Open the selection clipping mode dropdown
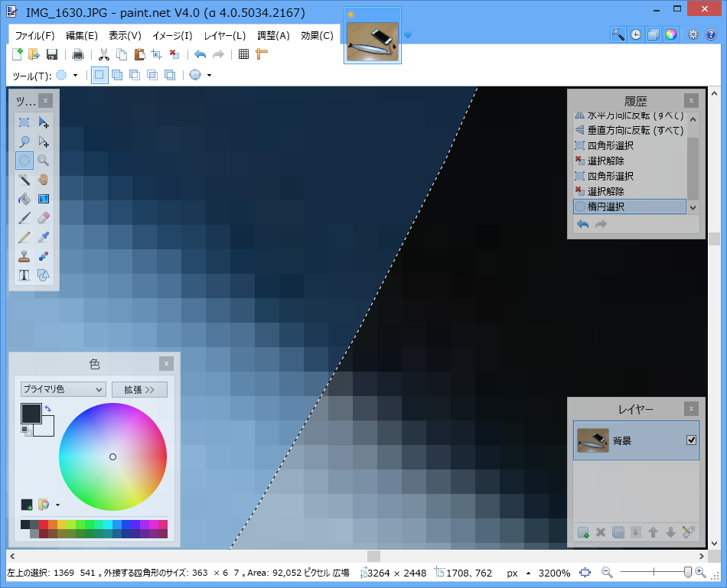The image size is (727, 588). (209, 76)
